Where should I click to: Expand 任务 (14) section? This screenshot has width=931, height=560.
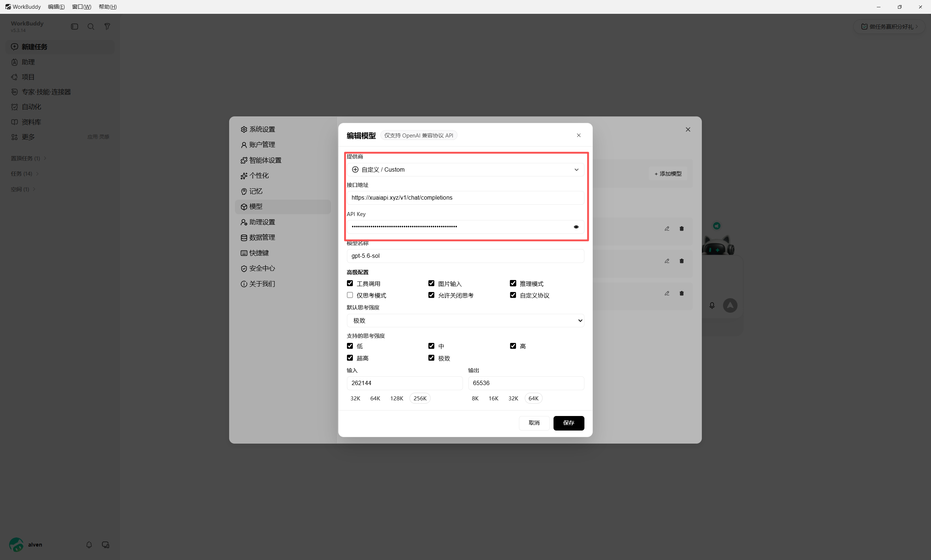coord(25,173)
